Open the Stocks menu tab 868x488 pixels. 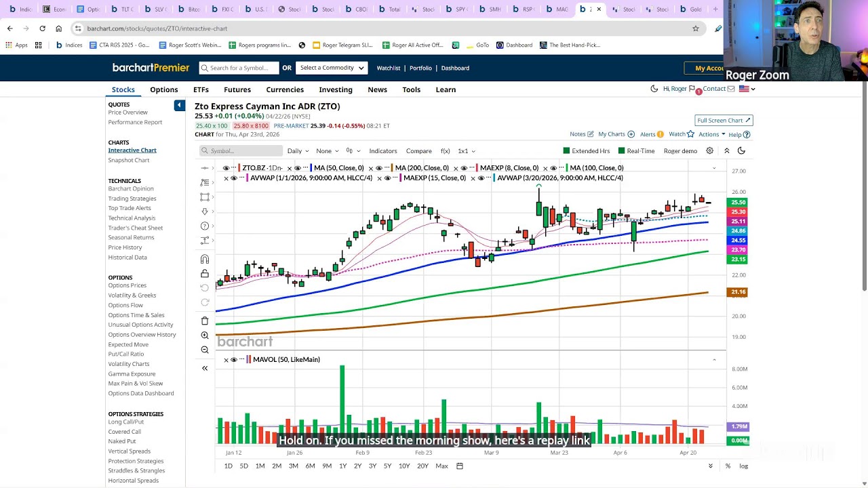pos(123,89)
